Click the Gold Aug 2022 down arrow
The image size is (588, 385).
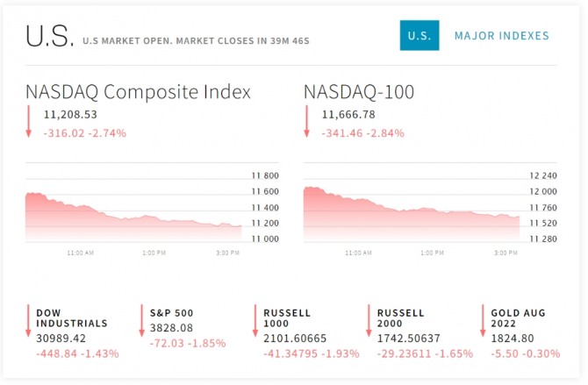(x=482, y=321)
